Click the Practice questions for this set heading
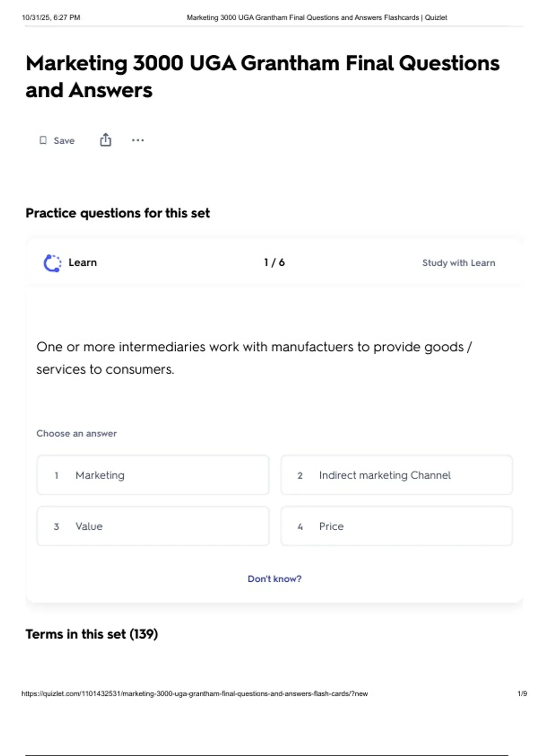This screenshot has width=534, height=756. (x=117, y=213)
